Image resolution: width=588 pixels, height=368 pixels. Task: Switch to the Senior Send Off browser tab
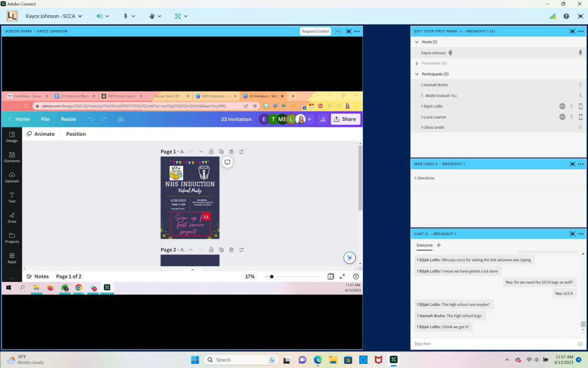(x=170, y=96)
